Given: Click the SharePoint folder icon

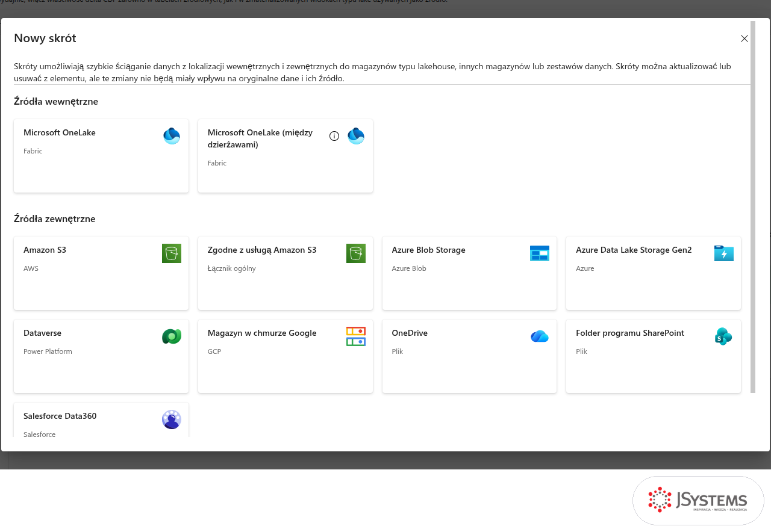Looking at the screenshot, I should tap(723, 336).
